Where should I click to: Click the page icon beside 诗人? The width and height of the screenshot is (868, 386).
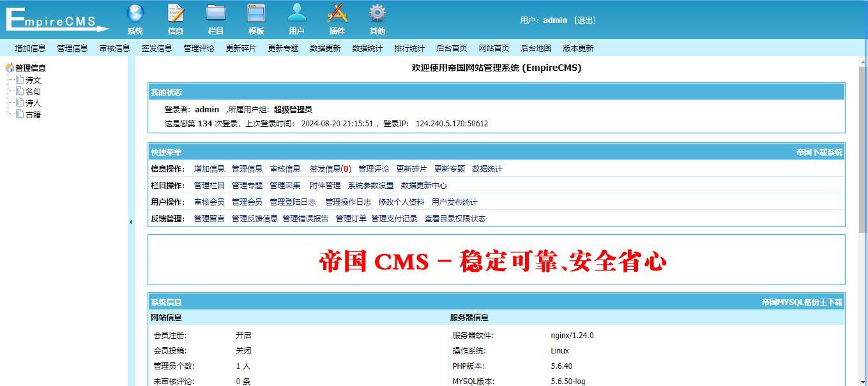pos(20,103)
